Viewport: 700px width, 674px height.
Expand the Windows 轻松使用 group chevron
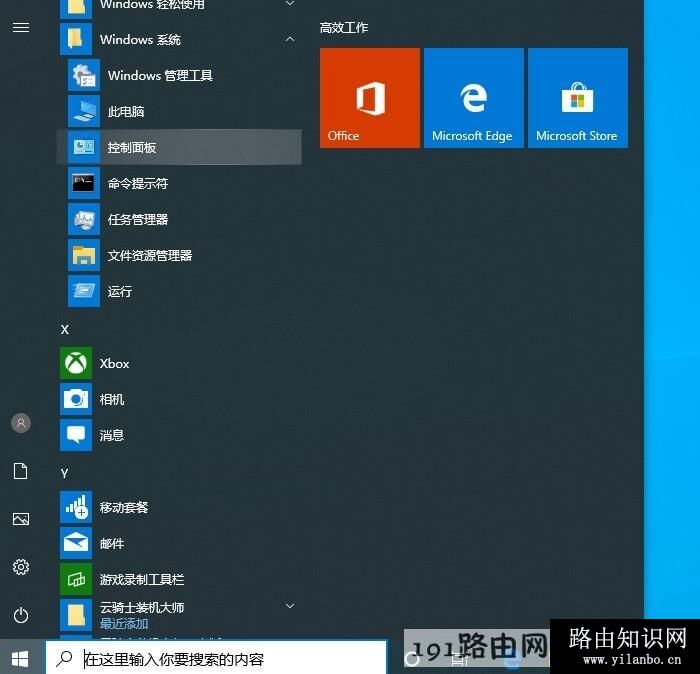pyautogui.click(x=290, y=3)
